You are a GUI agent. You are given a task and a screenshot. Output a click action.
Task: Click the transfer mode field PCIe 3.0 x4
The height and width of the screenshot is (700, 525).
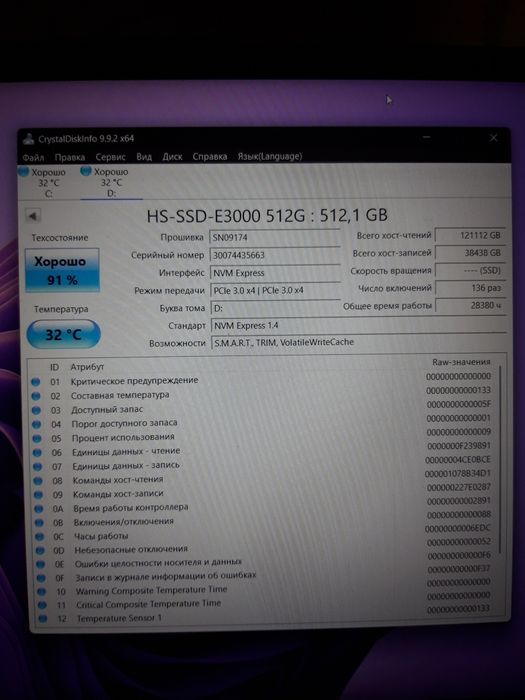tap(275, 290)
